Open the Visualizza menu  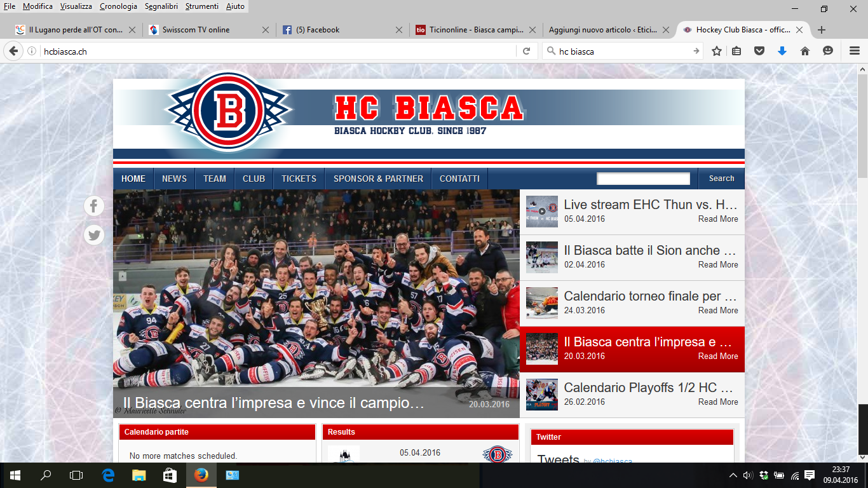pyautogui.click(x=76, y=6)
